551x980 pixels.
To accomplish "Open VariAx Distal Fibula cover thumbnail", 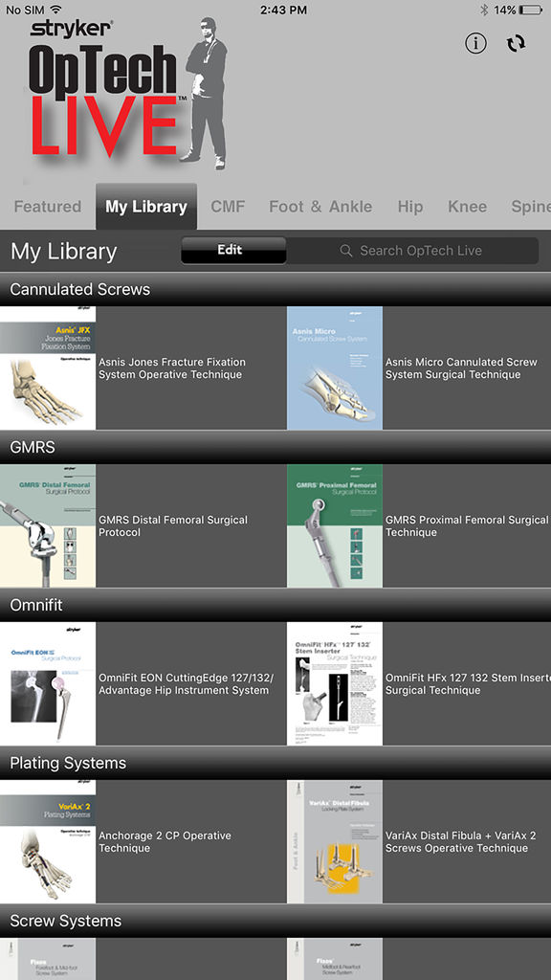I will [335, 841].
